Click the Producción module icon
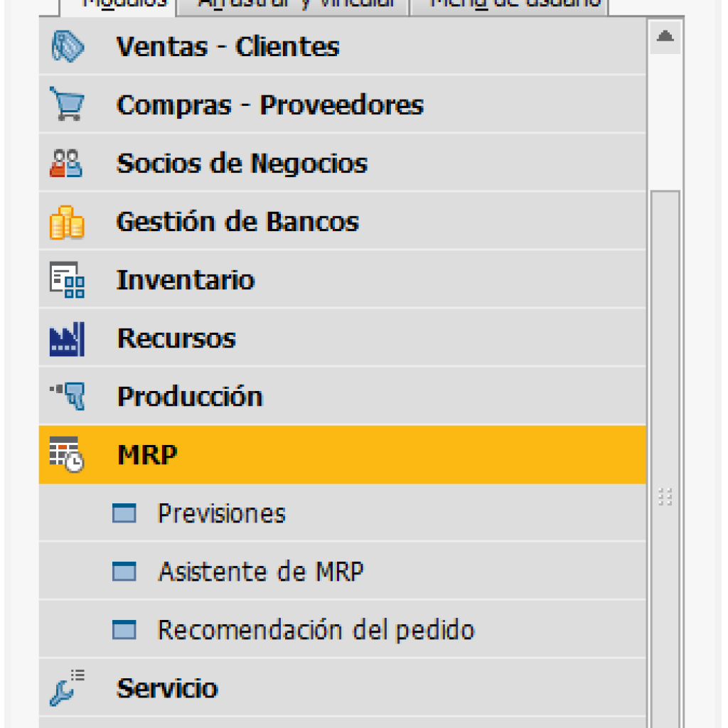This screenshot has width=728, height=728. coord(68,396)
